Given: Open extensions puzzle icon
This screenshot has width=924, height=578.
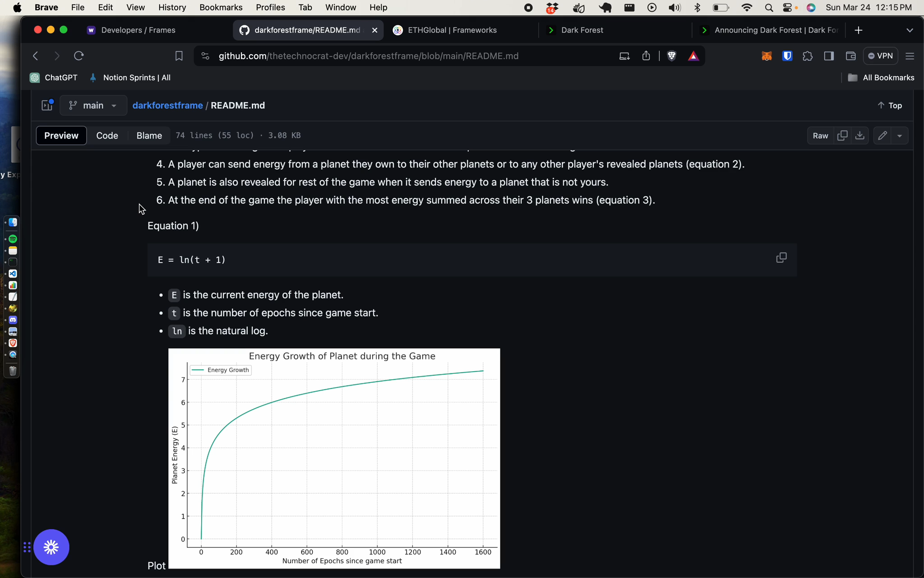Looking at the screenshot, I should point(808,56).
